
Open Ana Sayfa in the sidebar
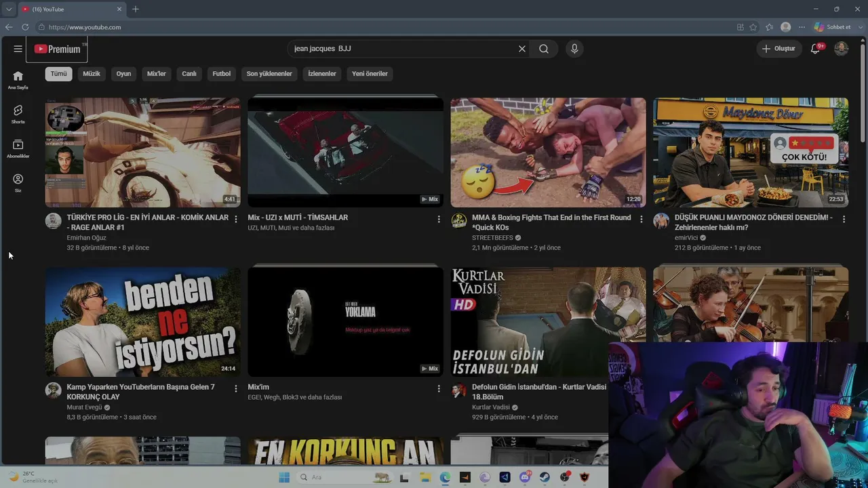click(18, 80)
